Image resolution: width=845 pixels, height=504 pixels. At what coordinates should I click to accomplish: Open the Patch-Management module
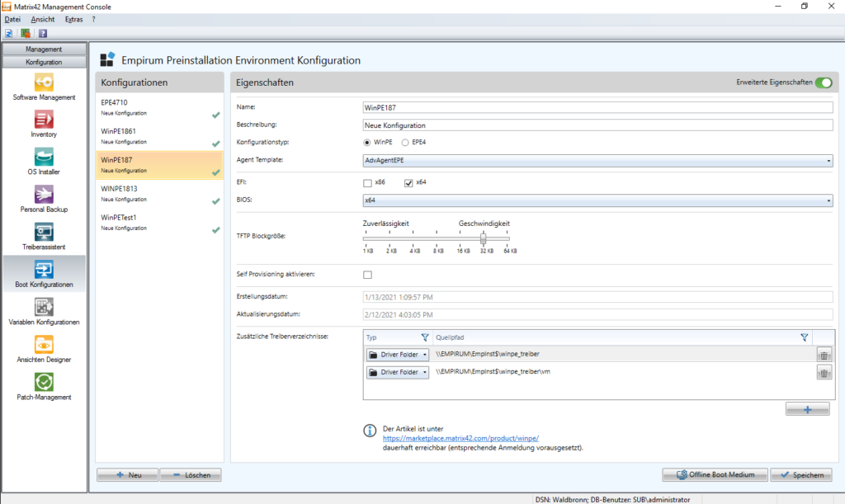click(x=44, y=388)
